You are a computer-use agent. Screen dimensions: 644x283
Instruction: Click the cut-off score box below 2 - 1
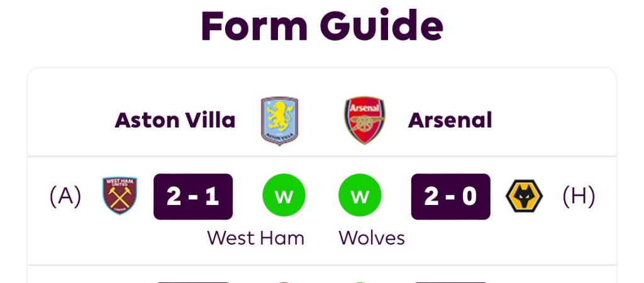coord(193,281)
